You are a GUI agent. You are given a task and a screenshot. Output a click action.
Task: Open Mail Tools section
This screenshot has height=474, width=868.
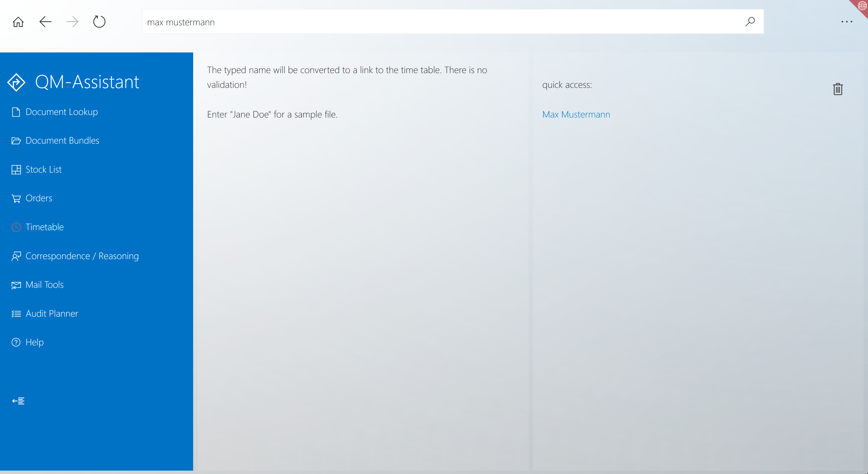[44, 285]
